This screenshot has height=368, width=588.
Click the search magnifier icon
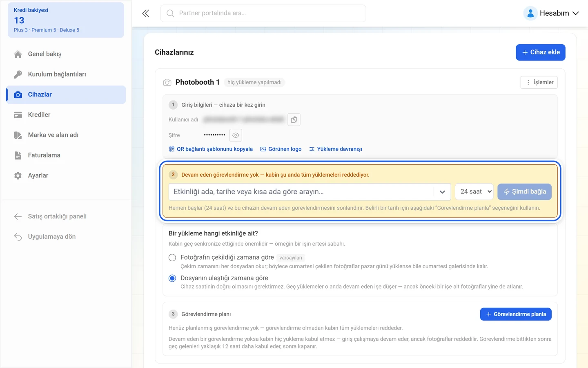coord(170,13)
